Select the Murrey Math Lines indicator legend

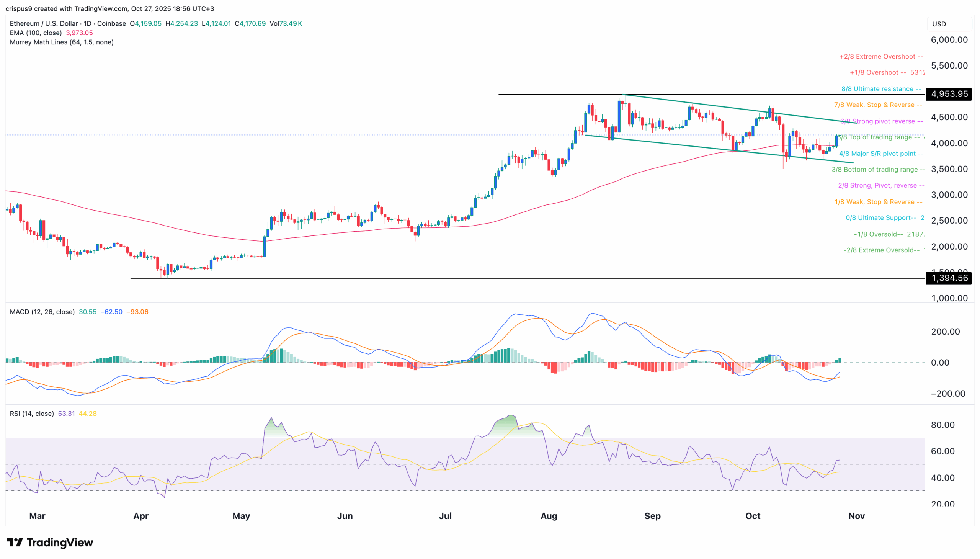point(61,42)
